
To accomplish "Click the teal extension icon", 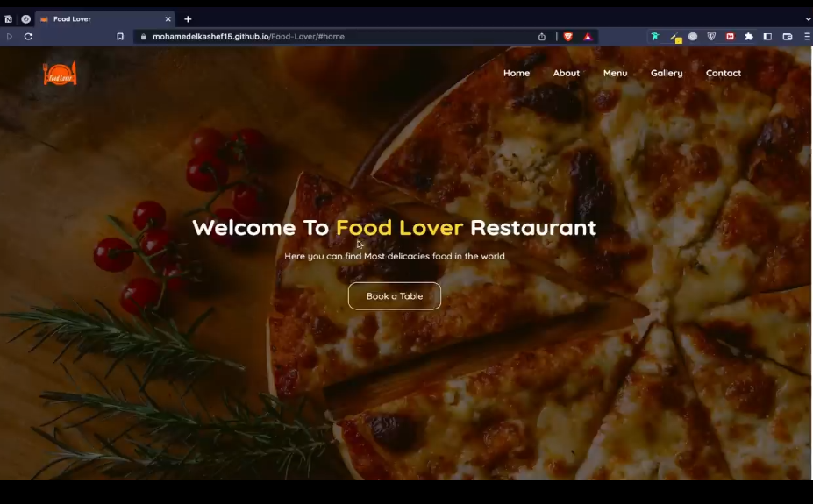I will pos(655,36).
